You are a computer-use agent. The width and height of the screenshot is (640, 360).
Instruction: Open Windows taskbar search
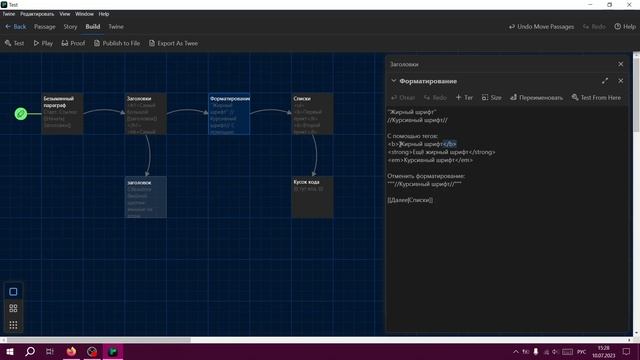(x=30, y=351)
